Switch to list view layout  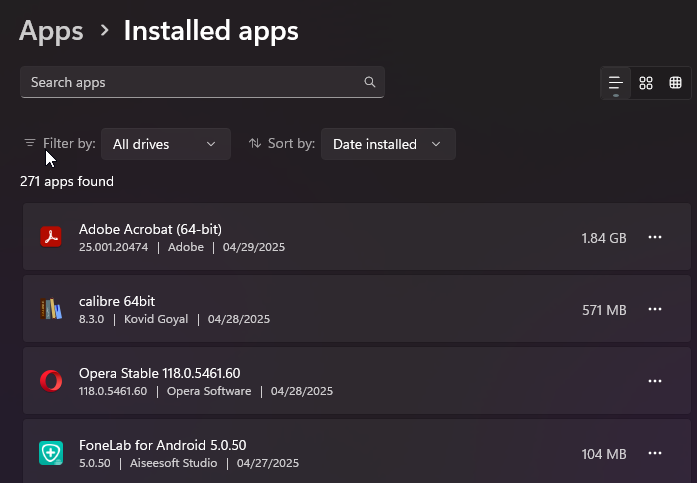coord(616,83)
